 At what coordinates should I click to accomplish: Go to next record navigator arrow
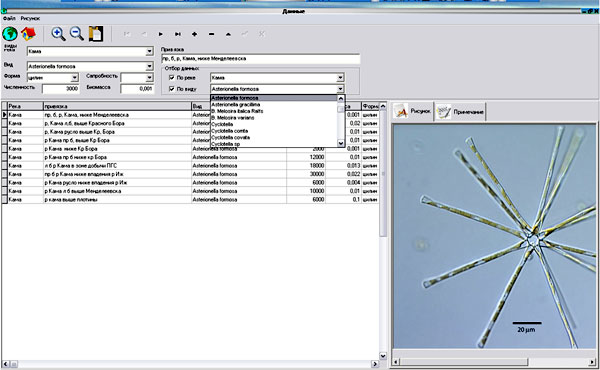(x=161, y=34)
